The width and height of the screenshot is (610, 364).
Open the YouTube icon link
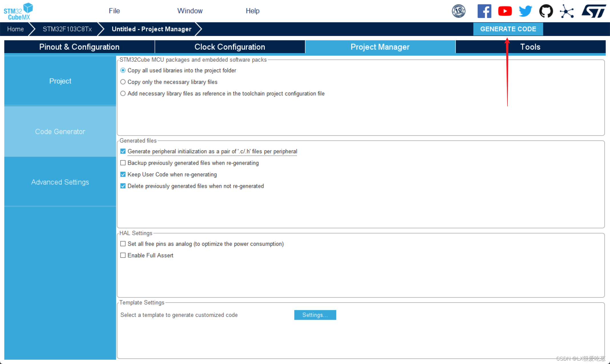click(x=505, y=11)
